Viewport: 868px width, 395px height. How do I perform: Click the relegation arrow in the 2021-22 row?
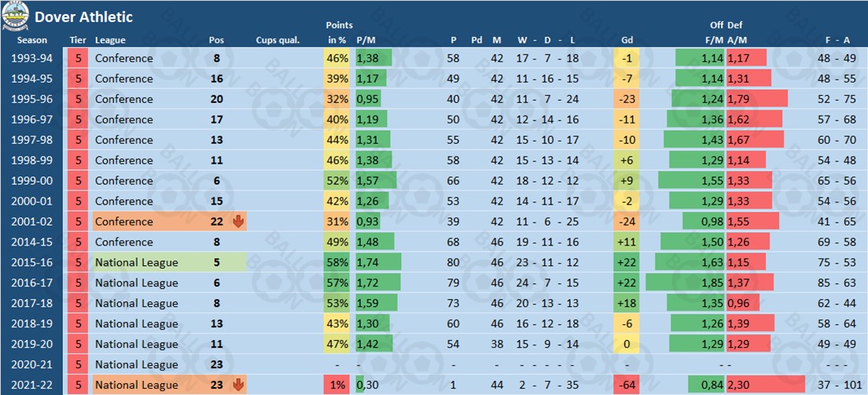238,386
